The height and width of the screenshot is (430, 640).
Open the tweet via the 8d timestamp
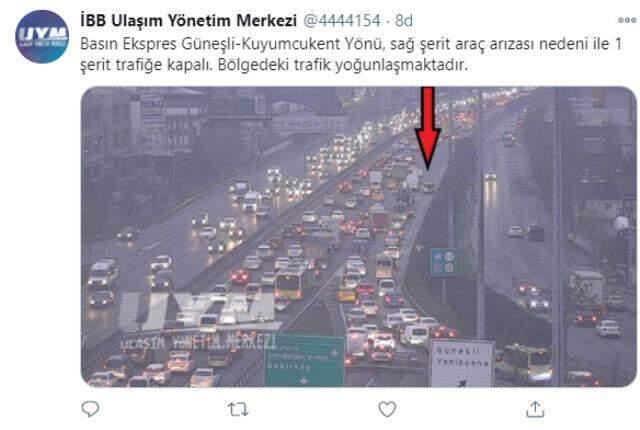[x=404, y=20]
